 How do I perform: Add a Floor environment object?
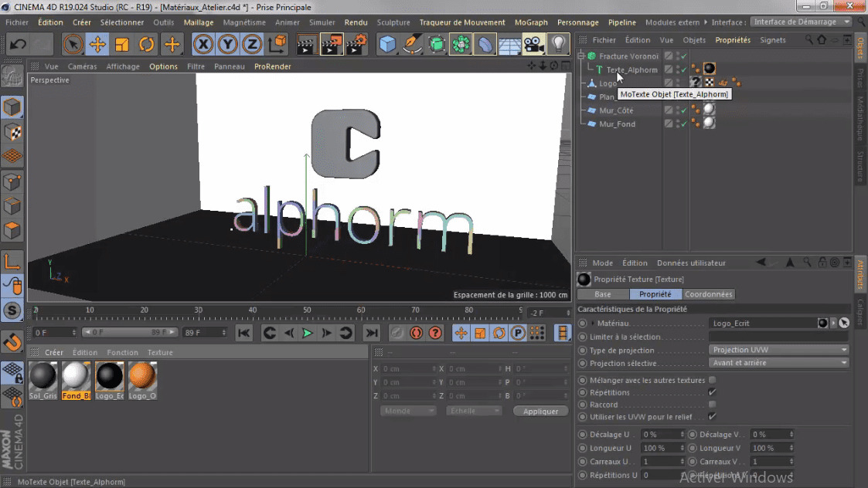point(509,44)
